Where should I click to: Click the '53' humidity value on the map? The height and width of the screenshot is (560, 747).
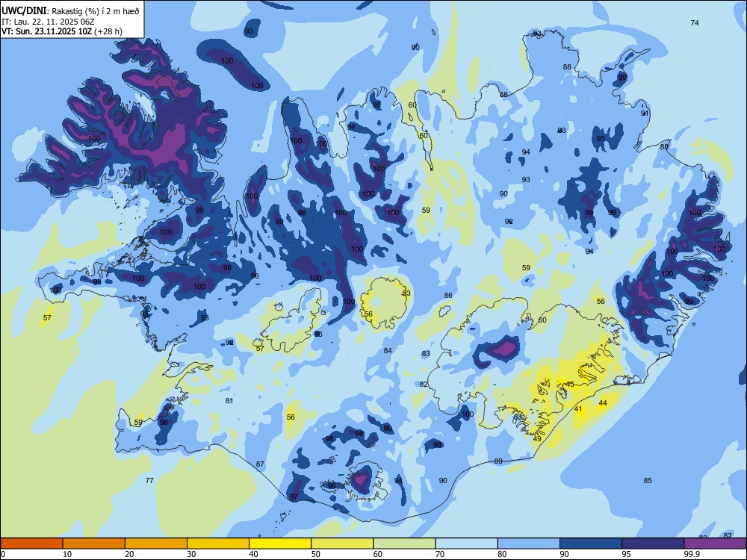(406, 293)
